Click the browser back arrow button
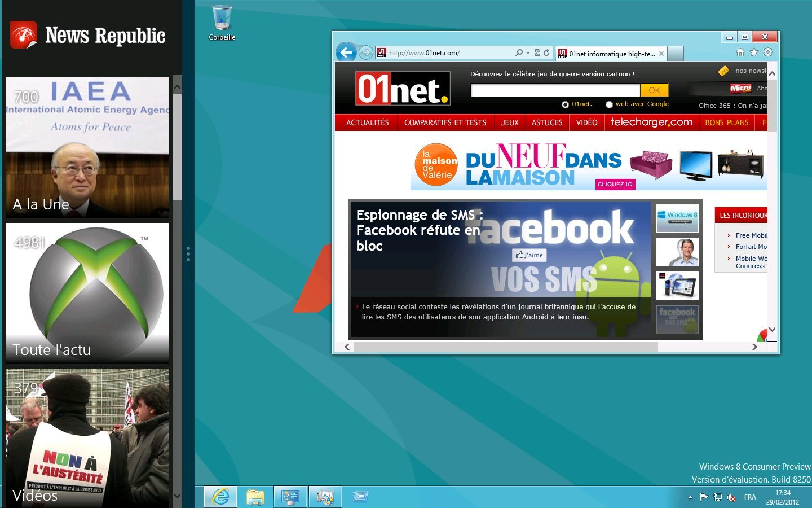 (346, 52)
